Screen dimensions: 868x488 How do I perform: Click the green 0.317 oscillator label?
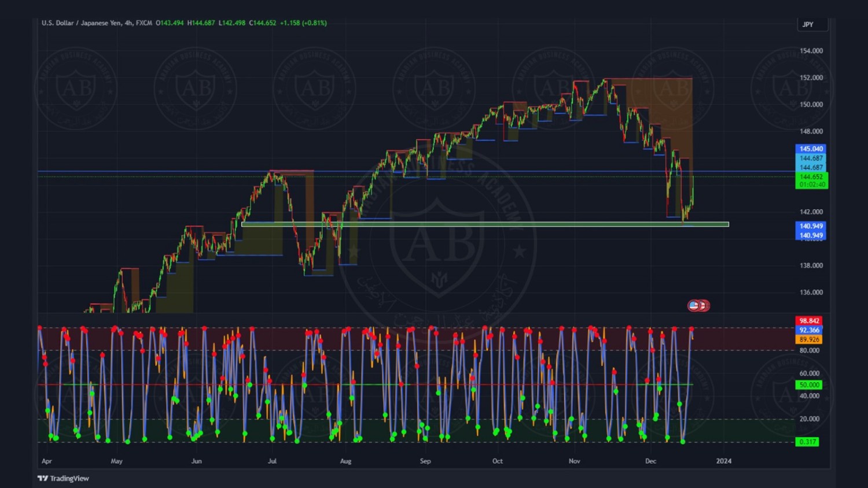tap(807, 442)
